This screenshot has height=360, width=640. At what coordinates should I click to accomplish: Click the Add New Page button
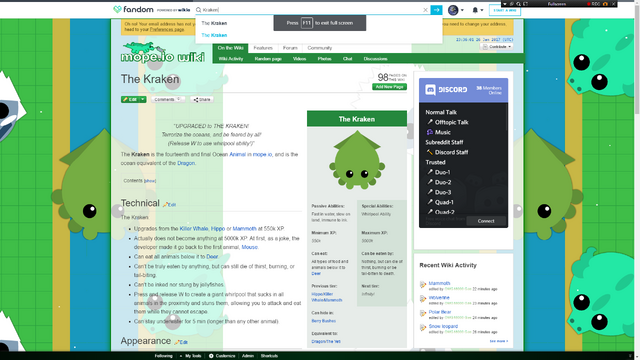pos(389,87)
